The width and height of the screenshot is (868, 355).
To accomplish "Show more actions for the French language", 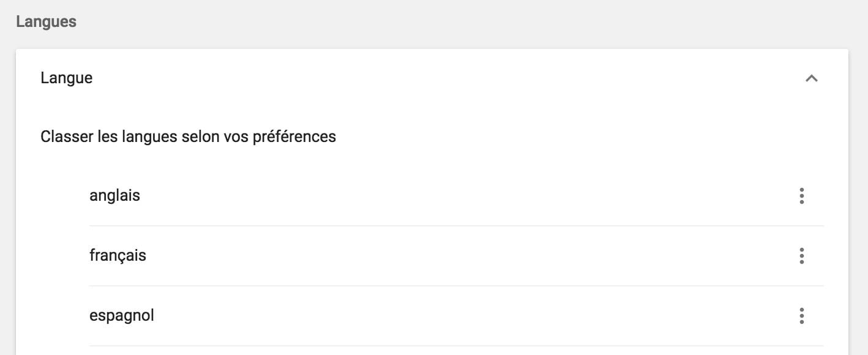I will [x=801, y=256].
